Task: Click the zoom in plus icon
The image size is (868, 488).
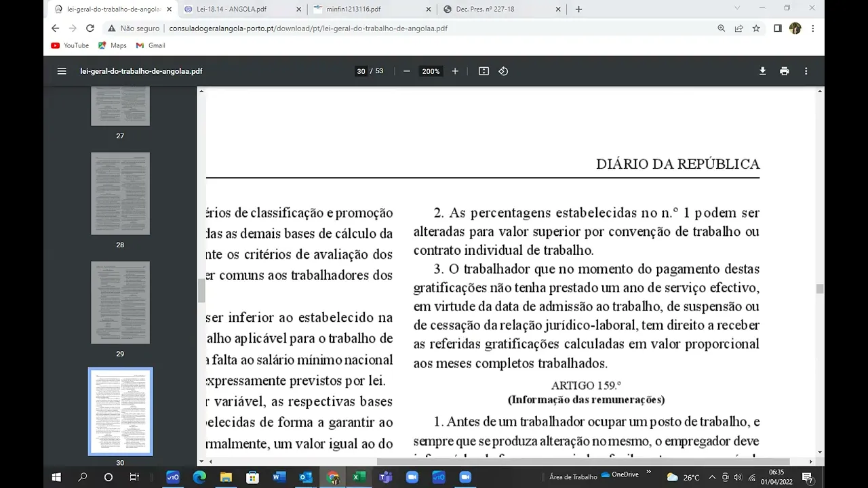Action: [455, 71]
